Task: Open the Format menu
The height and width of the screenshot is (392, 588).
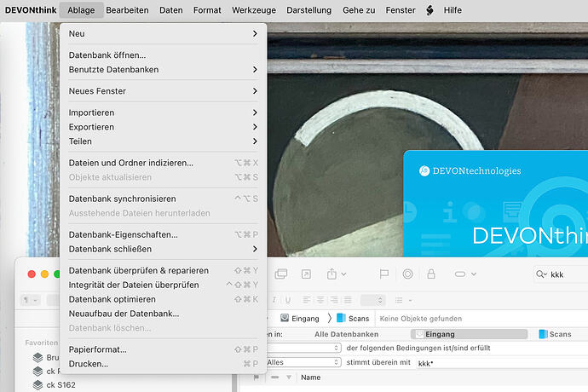Action: (207, 10)
